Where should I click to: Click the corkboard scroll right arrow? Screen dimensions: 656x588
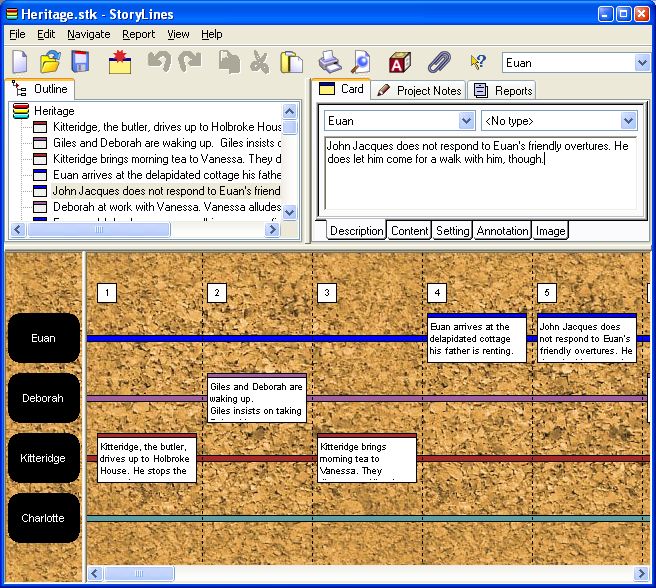[641, 573]
